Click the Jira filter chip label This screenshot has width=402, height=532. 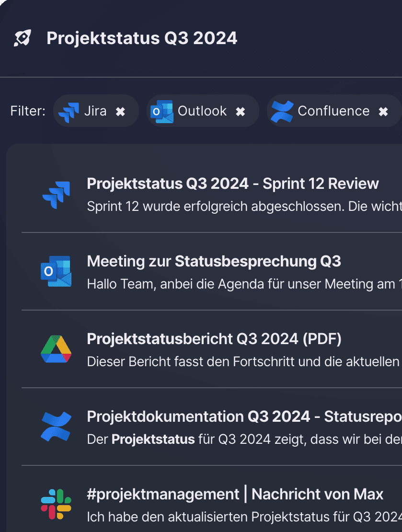point(95,111)
